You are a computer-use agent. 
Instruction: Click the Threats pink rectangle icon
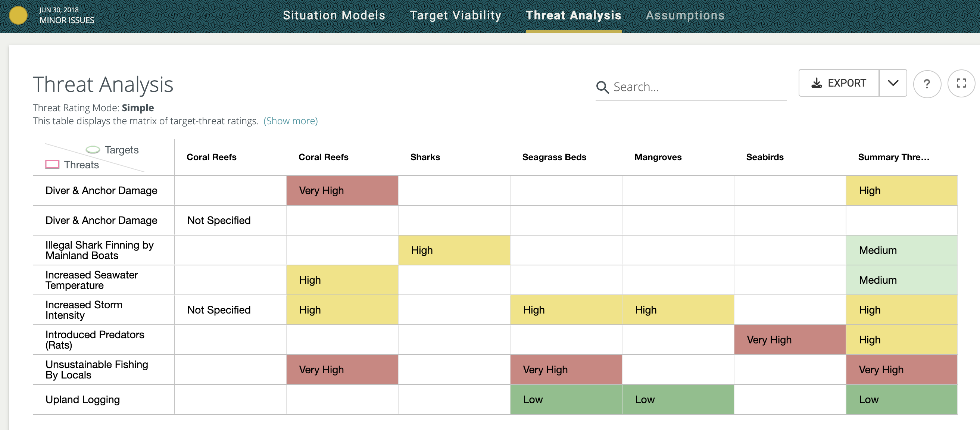(52, 164)
